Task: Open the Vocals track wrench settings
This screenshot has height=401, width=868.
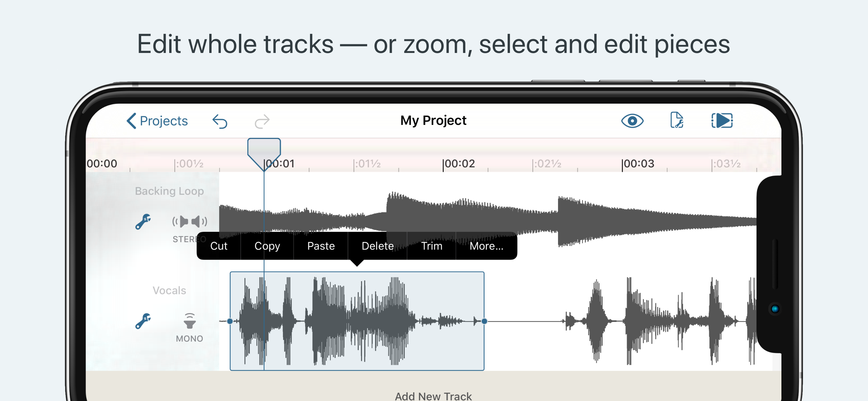Action: 143,321
